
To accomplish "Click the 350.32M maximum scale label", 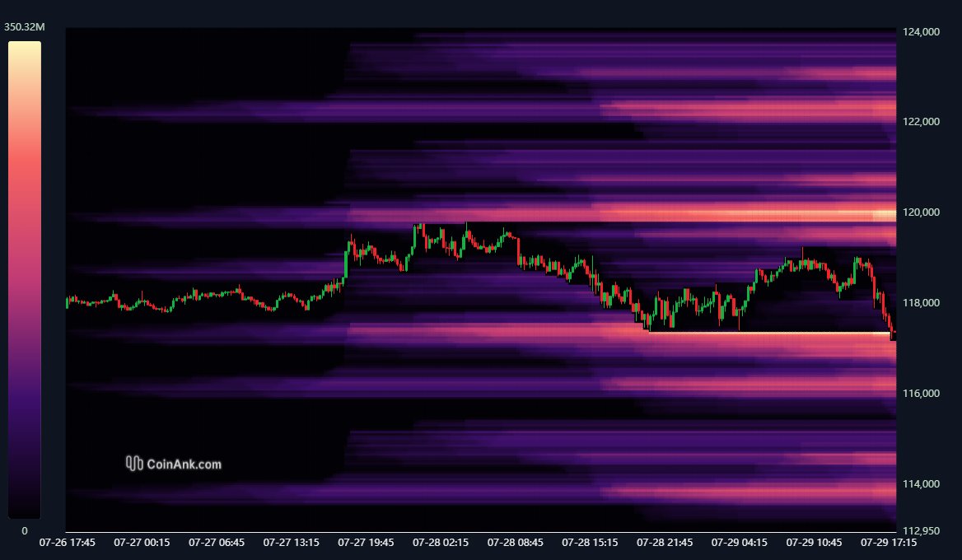I will click(x=25, y=27).
